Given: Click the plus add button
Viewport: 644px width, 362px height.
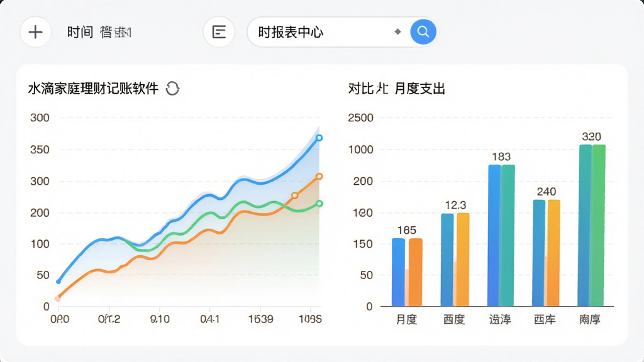Looking at the screenshot, I should coord(36,32).
